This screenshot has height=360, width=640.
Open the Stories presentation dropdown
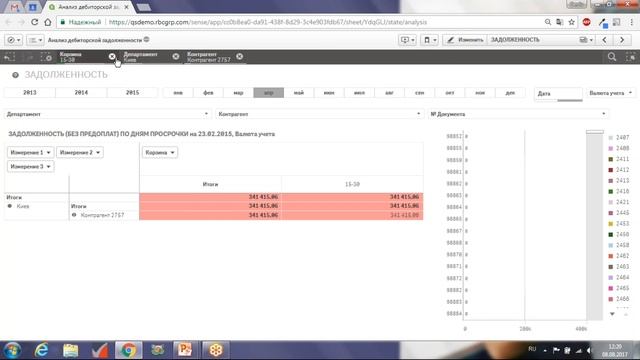coord(407,40)
